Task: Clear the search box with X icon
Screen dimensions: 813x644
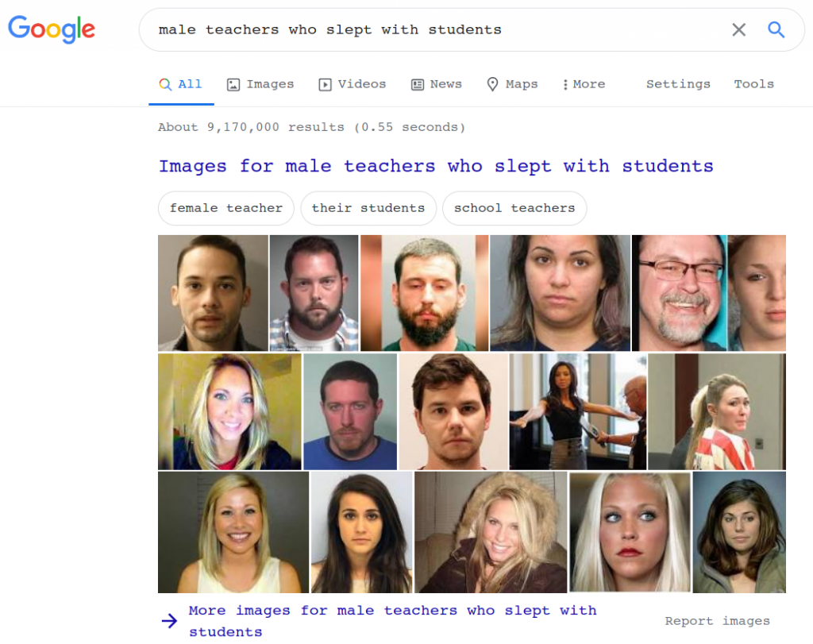Action: pos(739,30)
